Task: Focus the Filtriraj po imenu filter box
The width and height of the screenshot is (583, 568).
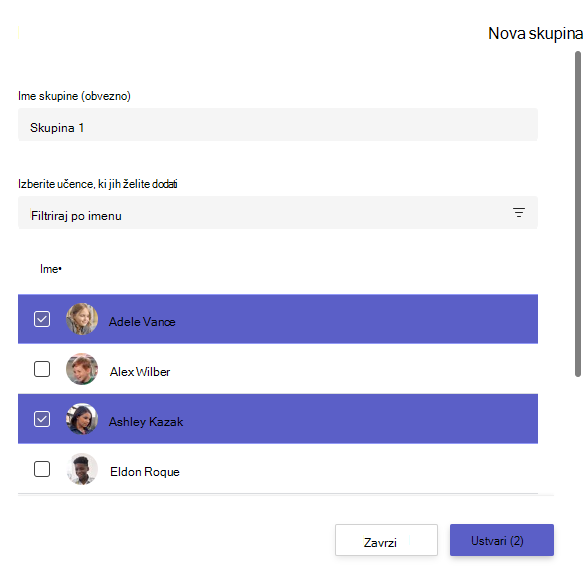Action: click(x=278, y=212)
